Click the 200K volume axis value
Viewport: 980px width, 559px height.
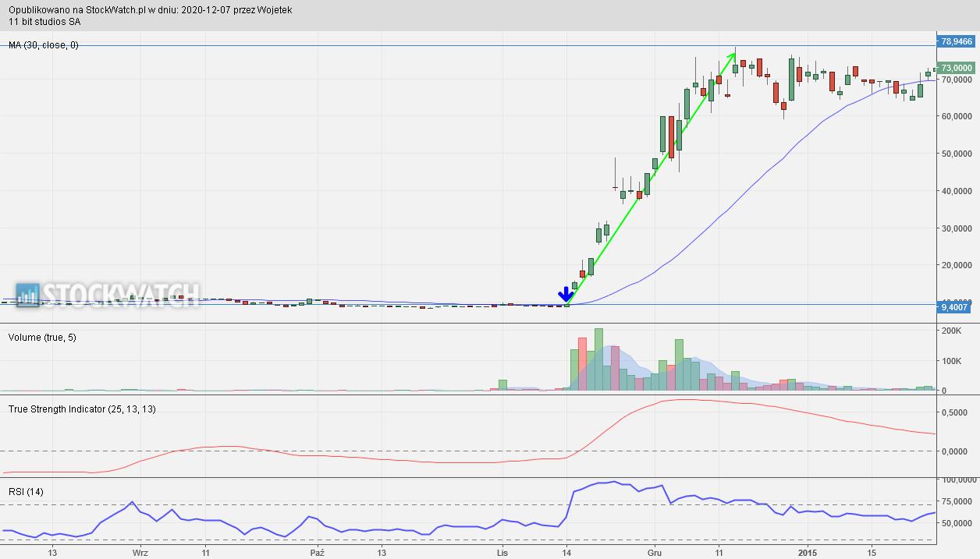[x=950, y=331]
